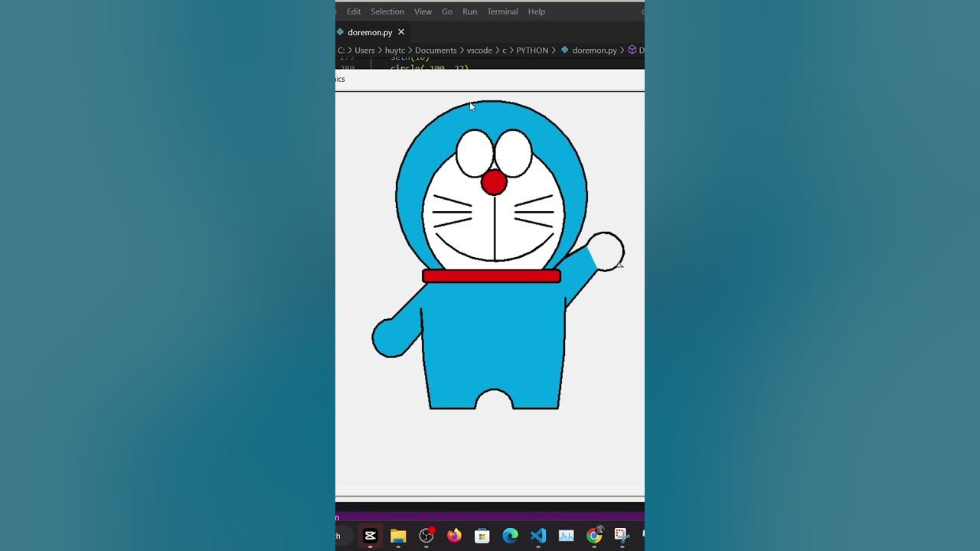
Task: Click the red nose of Doraemon drawing
Action: click(494, 182)
